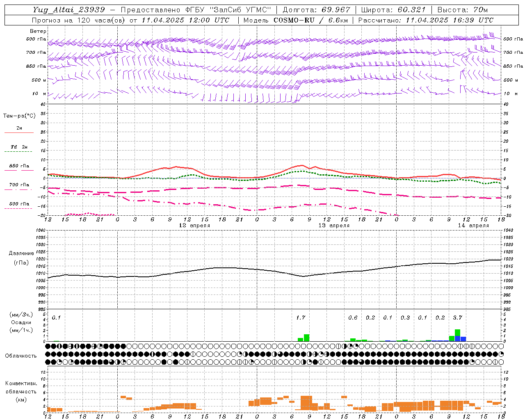Select the "ЗапСиб УГМС" provider text
The image size is (525, 420).
[242, 10]
